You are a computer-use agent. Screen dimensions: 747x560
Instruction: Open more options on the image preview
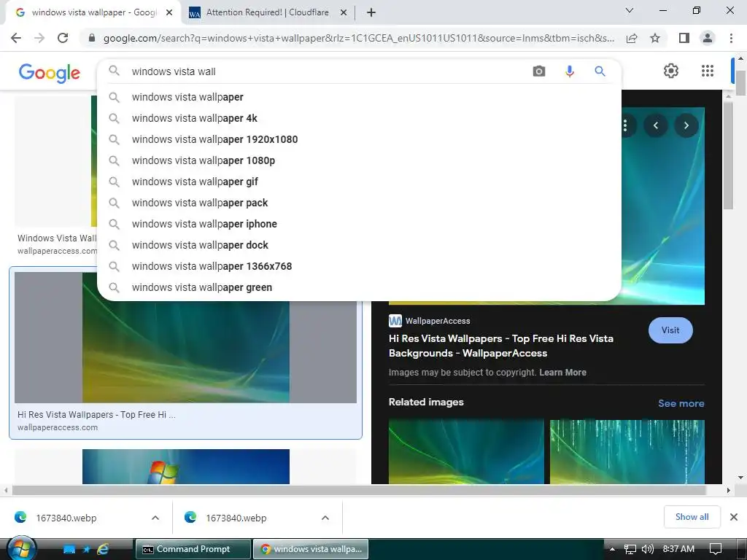pos(625,125)
